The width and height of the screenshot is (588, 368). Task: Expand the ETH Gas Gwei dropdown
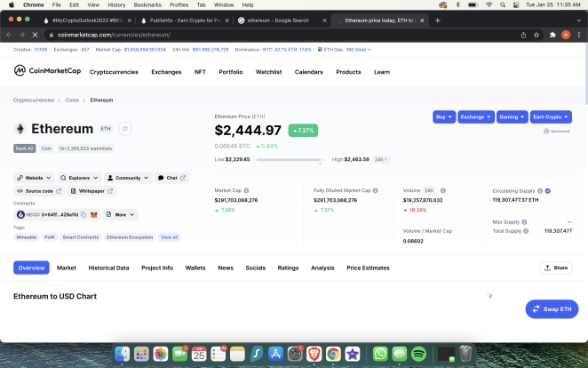[x=359, y=50]
